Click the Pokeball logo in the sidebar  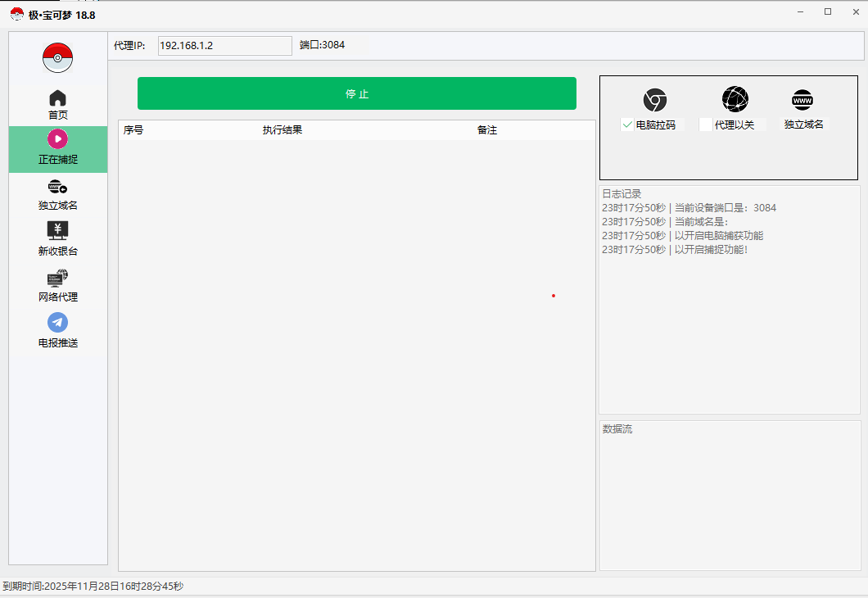click(57, 57)
